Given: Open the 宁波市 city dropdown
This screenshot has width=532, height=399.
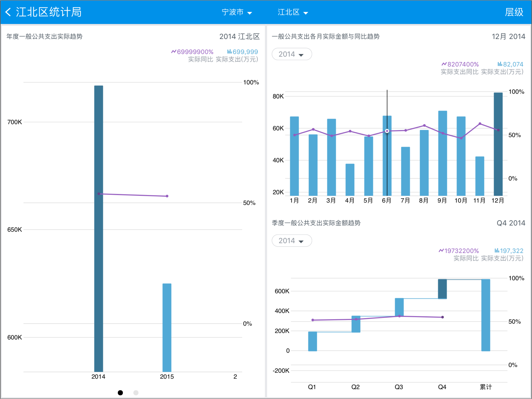Looking at the screenshot, I should 237,12.
